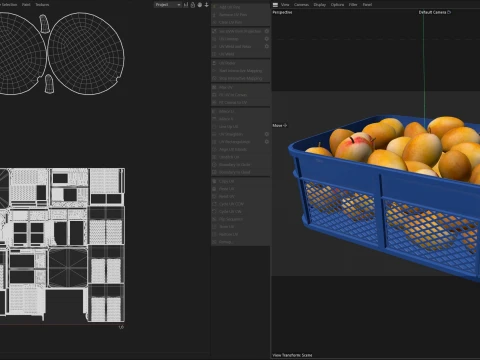
Task: Click Remove UV Pins command
Action: pyautogui.click(x=241, y=15)
